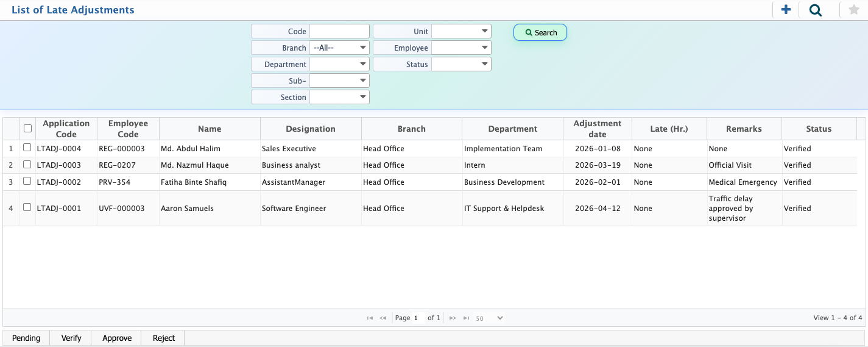This screenshot has height=347, width=868.
Task: Go to first page pager icon
Action: tap(370, 318)
